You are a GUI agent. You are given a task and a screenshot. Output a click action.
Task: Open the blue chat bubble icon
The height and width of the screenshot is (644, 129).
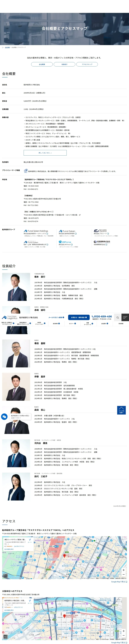click(x=4, y=417)
